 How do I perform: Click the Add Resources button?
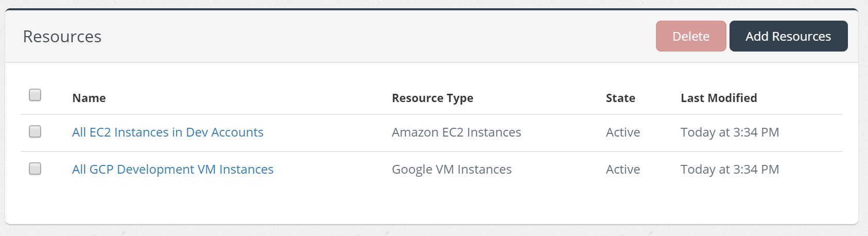click(x=788, y=36)
